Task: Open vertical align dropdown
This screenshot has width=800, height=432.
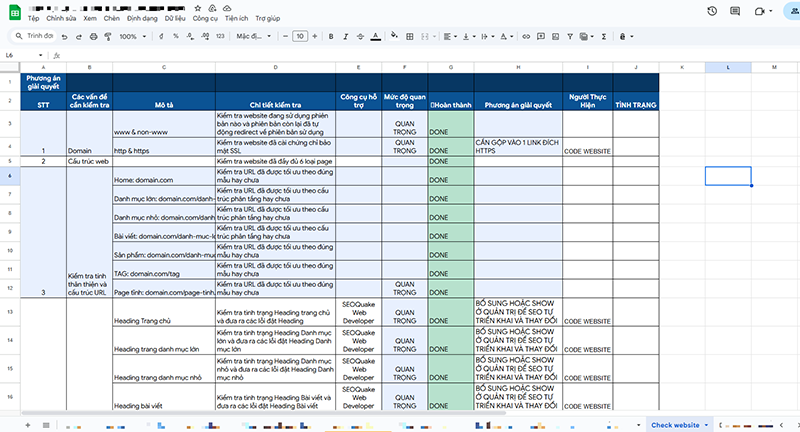Action: point(469,36)
